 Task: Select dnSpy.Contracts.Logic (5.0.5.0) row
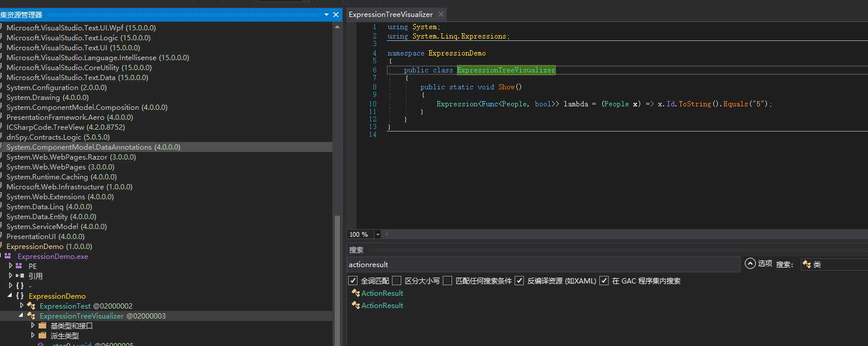pyautogui.click(x=166, y=137)
